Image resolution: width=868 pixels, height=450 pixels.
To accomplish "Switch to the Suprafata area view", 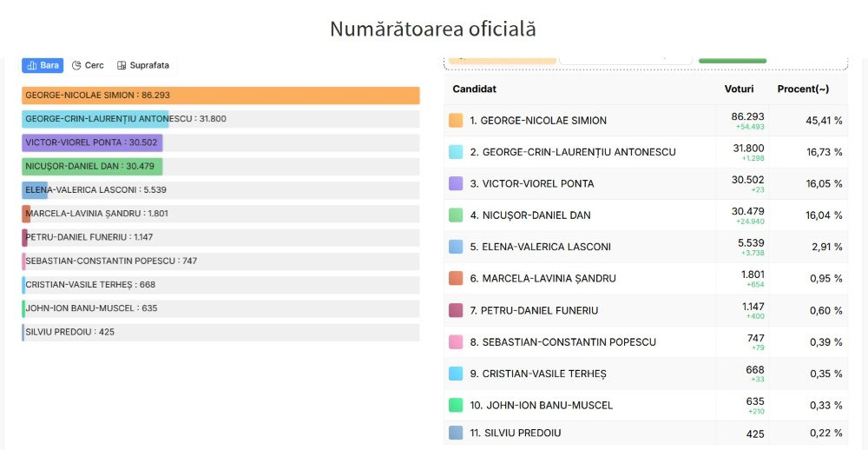I will 143,65.
